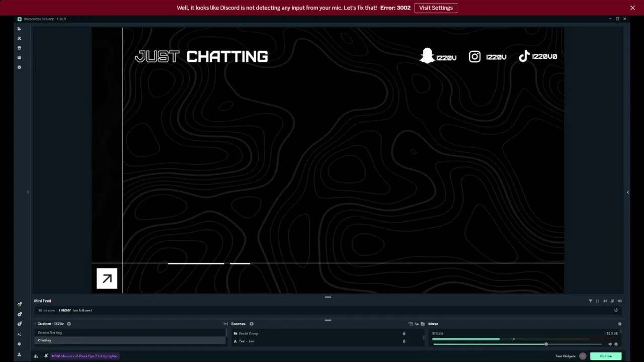The width and height of the screenshot is (644, 362).
Task: Skip the current alert in Mini Feed
Action: pos(605,301)
